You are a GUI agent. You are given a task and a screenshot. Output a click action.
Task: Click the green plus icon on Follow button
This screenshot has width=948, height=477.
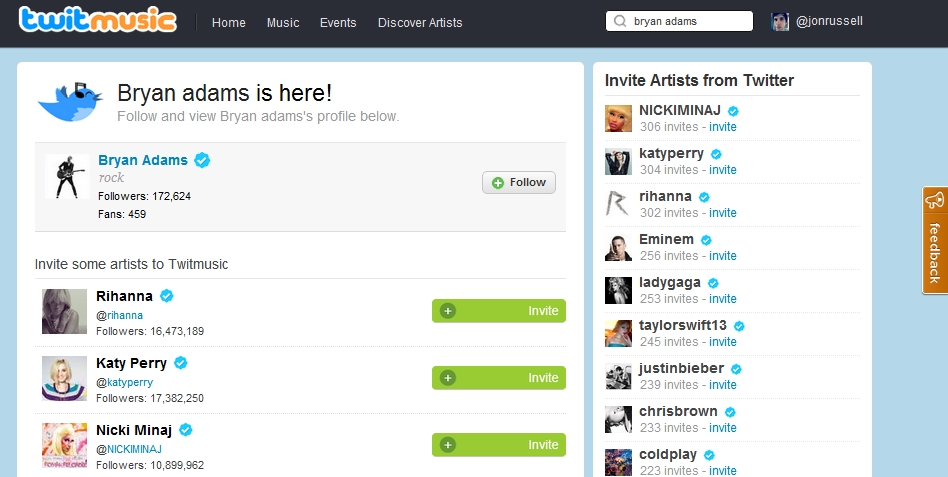[498, 183]
